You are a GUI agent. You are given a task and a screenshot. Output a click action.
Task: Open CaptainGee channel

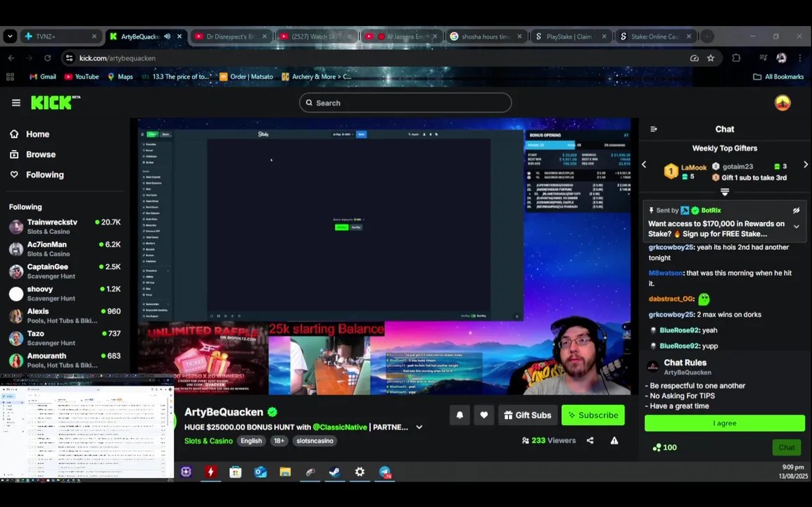click(x=65, y=271)
